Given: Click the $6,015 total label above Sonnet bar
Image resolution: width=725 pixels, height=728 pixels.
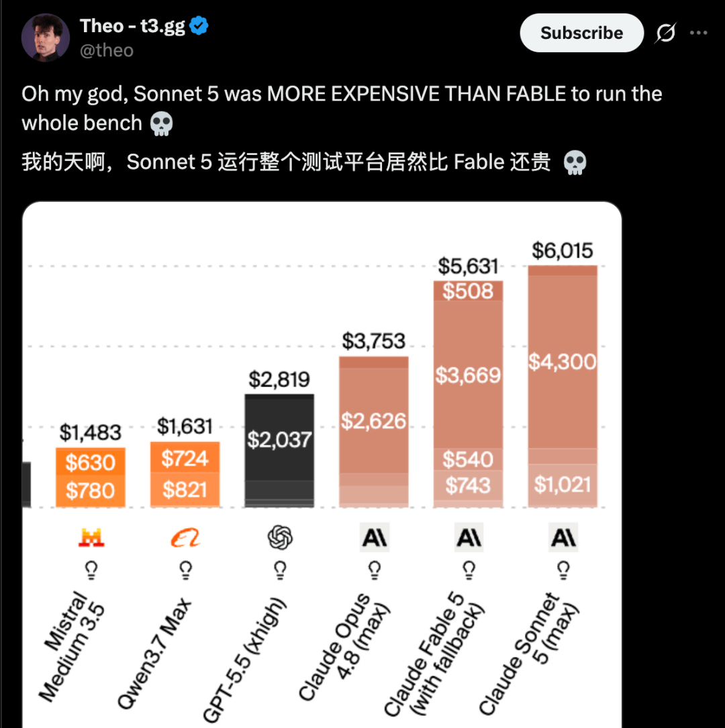Looking at the screenshot, I should [563, 250].
